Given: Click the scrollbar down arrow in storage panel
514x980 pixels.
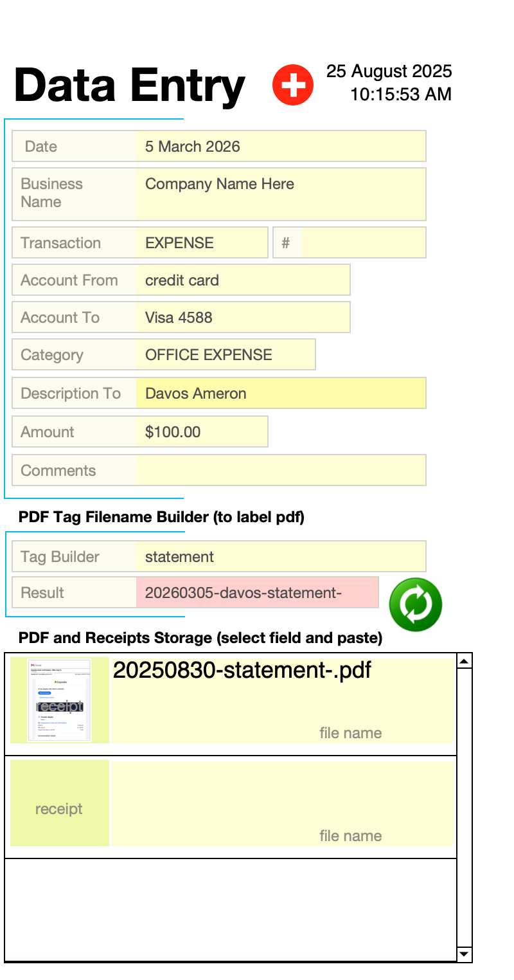Looking at the screenshot, I should (463, 954).
